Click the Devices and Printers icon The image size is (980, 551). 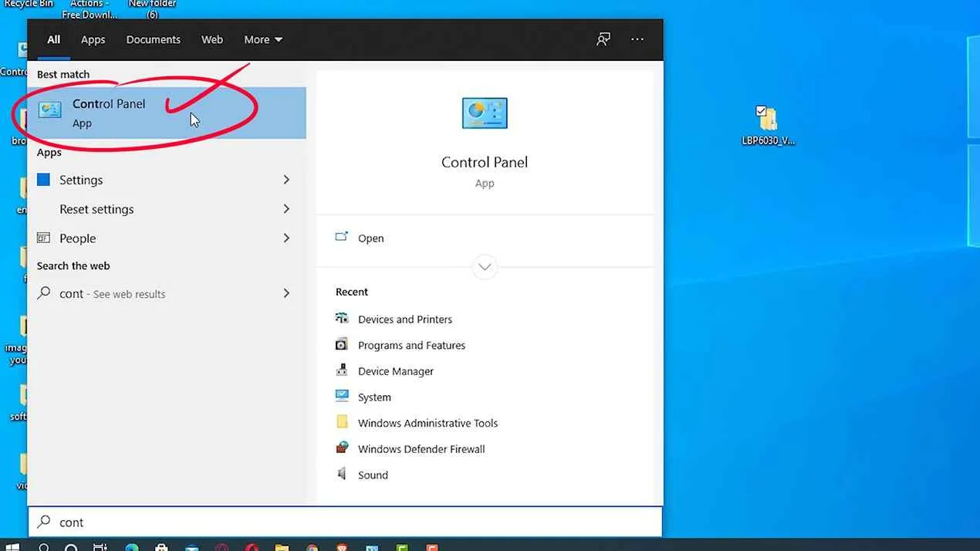coord(342,319)
